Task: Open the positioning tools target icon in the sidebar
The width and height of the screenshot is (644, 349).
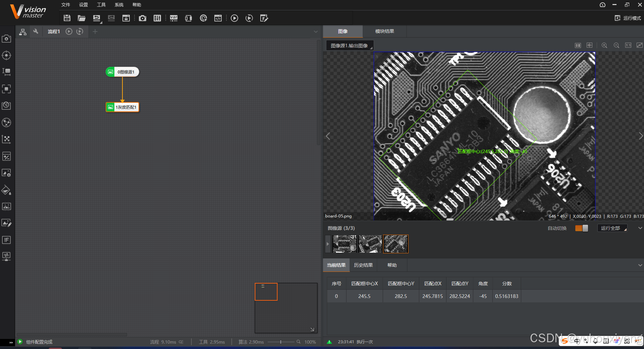Action: click(6, 55)
